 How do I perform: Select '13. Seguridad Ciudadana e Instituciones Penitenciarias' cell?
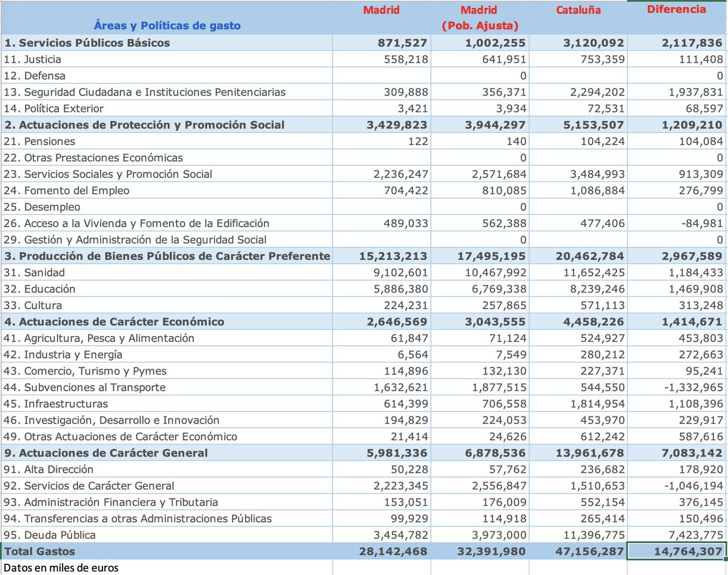144,92
